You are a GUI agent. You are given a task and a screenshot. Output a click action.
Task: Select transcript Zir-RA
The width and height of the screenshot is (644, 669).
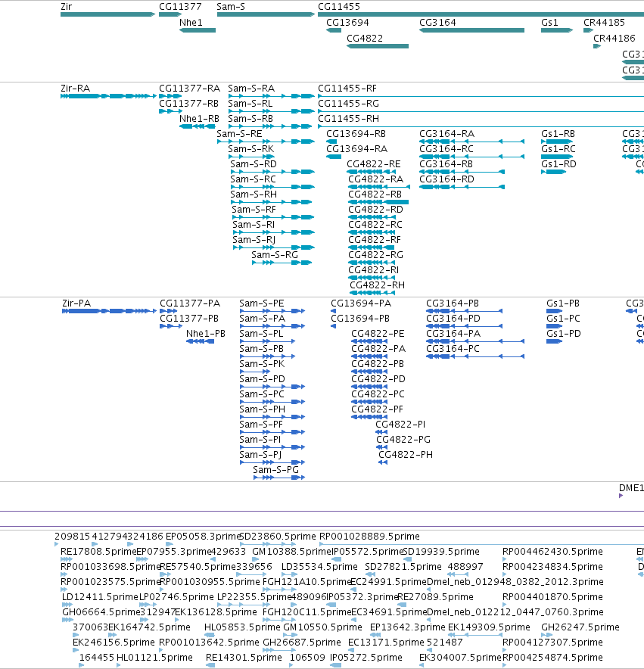pyautogui.click(x=75, y=89)
